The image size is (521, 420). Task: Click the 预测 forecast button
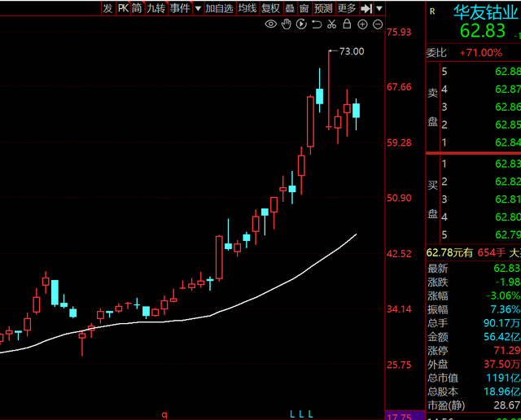tap(323, 8)
